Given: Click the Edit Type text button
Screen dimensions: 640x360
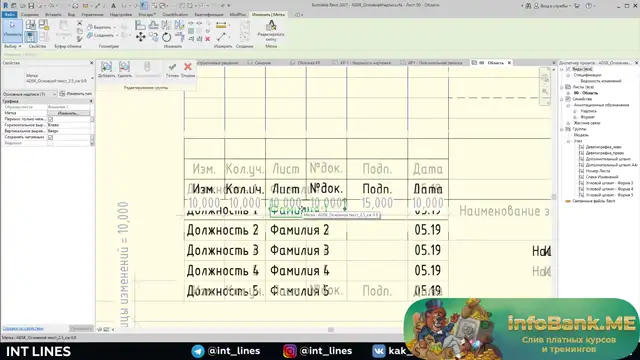Looking at the screenshot, I should 79,94.
